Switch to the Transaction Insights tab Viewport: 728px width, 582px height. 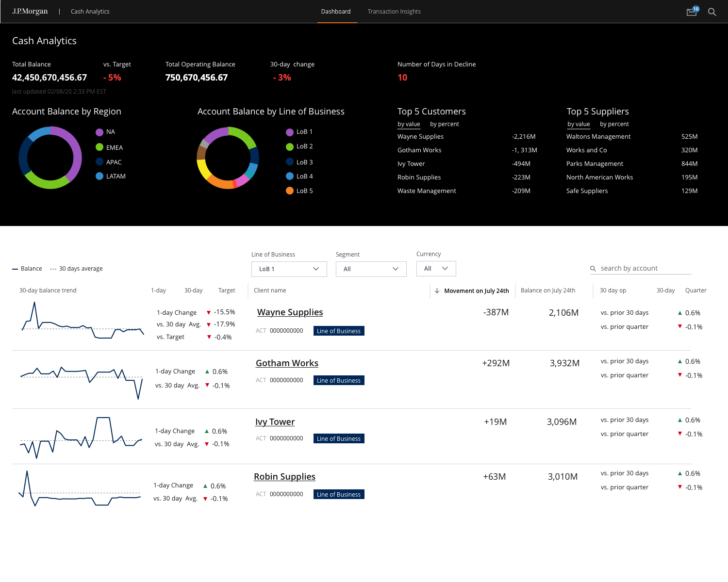[394, 12]
